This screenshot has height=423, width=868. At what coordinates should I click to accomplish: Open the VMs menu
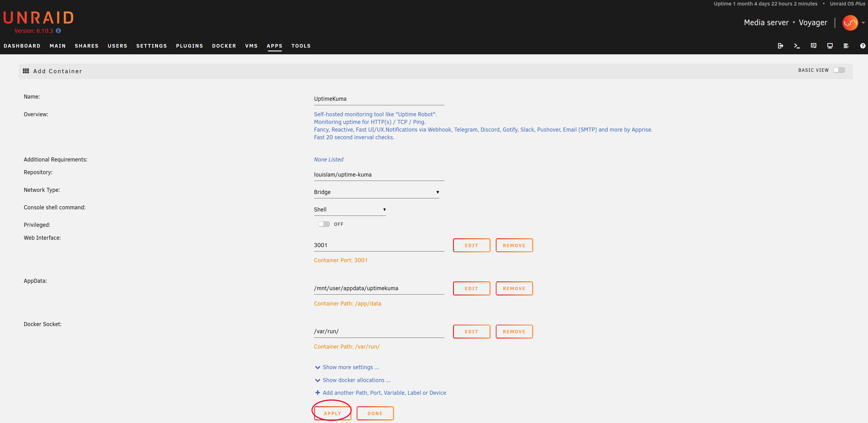(251, 46)
